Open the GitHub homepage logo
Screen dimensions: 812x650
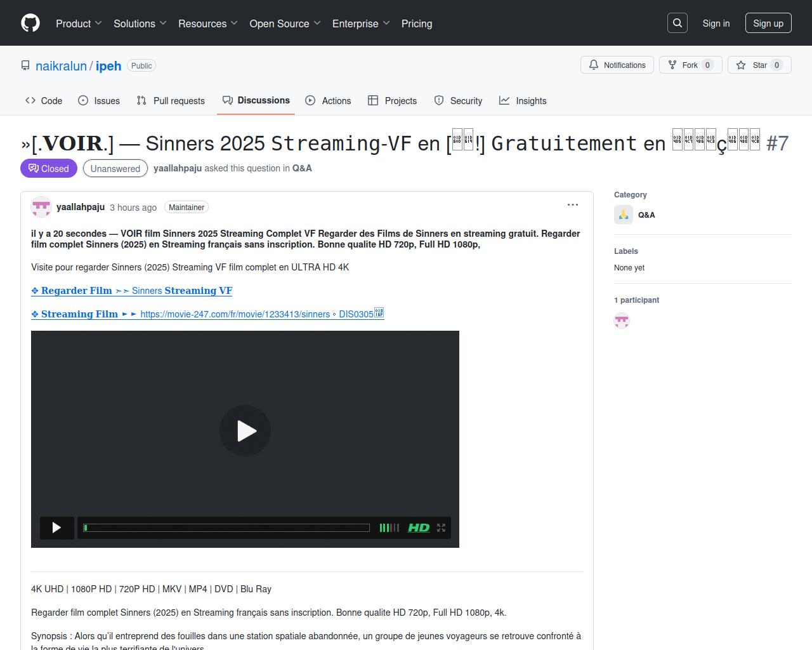coord(30,23)
